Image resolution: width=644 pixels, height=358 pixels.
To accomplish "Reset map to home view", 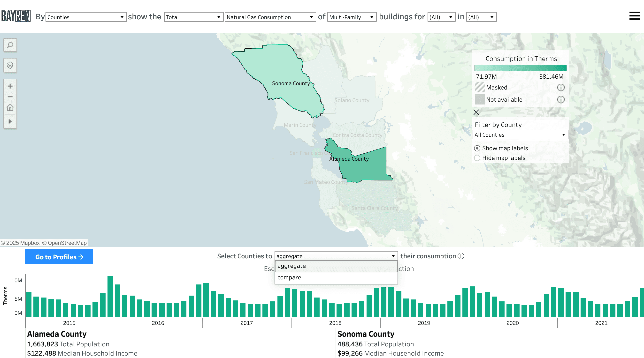I will (10, 108).
